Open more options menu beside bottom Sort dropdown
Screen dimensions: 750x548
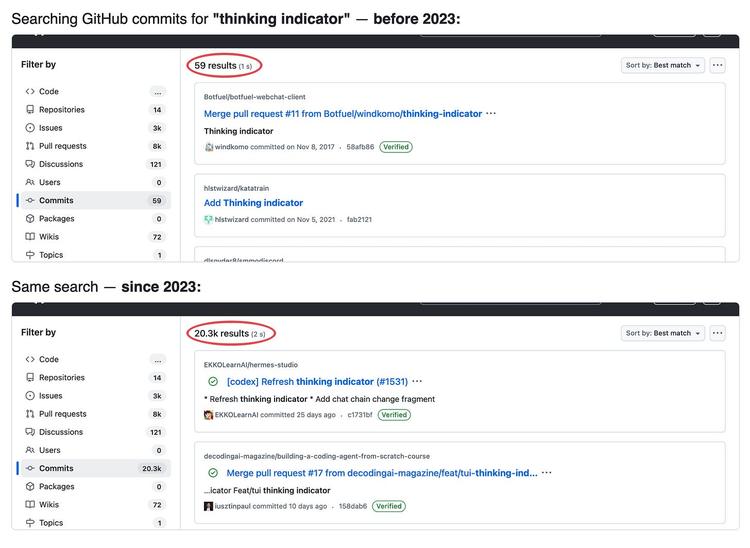717,333
